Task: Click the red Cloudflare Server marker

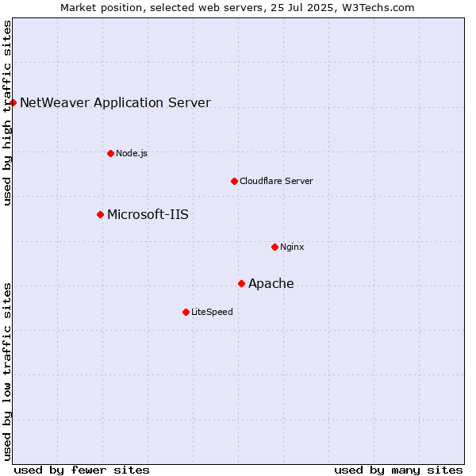Action: (x=234, y=181)
